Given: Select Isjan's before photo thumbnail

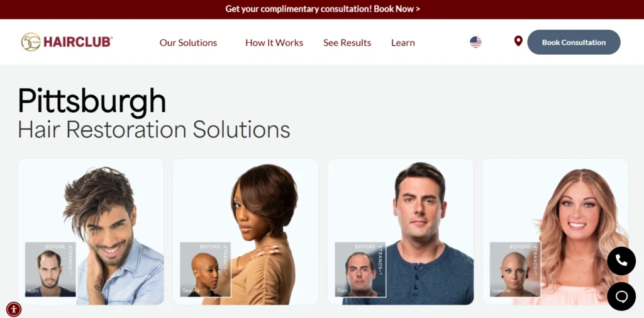Looking at the screenshot, I should coord(50,270).
